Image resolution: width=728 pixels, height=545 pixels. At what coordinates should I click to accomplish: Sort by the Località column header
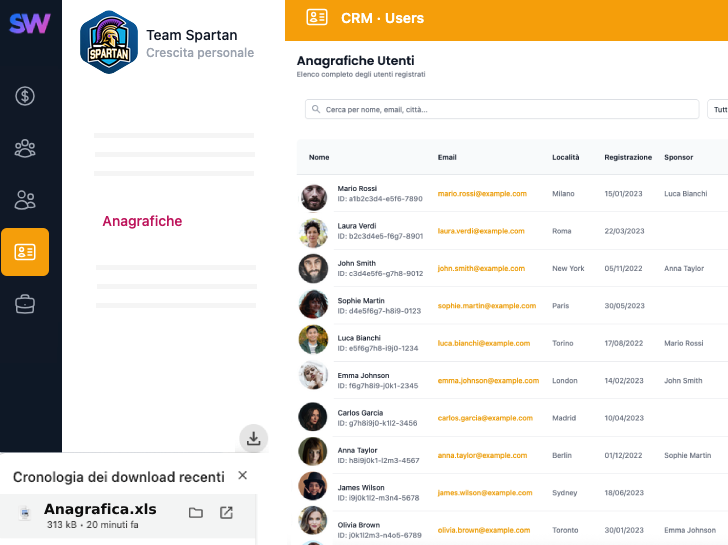pyautogui.click(x=566, y=157)
